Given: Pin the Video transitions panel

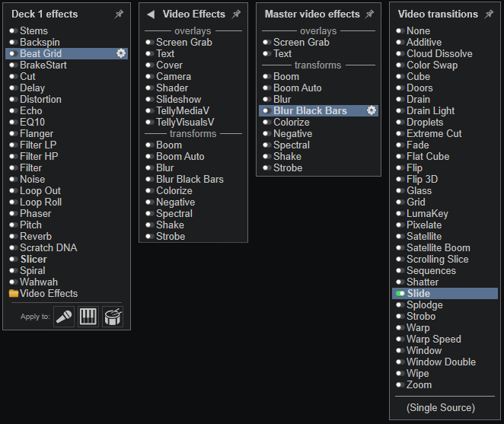Looking at the screenshot, I should [x=489, y=14].
